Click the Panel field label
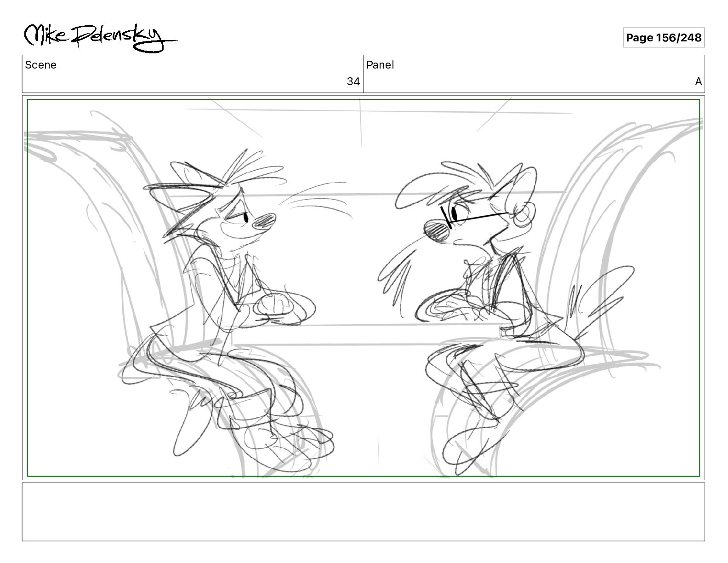The image size is (728, 563). [380, 65]
